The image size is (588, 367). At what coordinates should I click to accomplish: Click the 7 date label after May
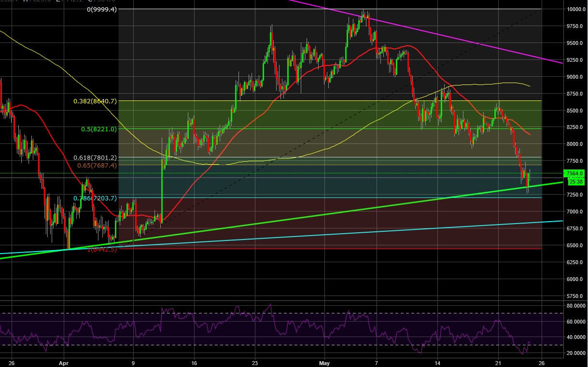pyautogui.click(x=377, y=362)
